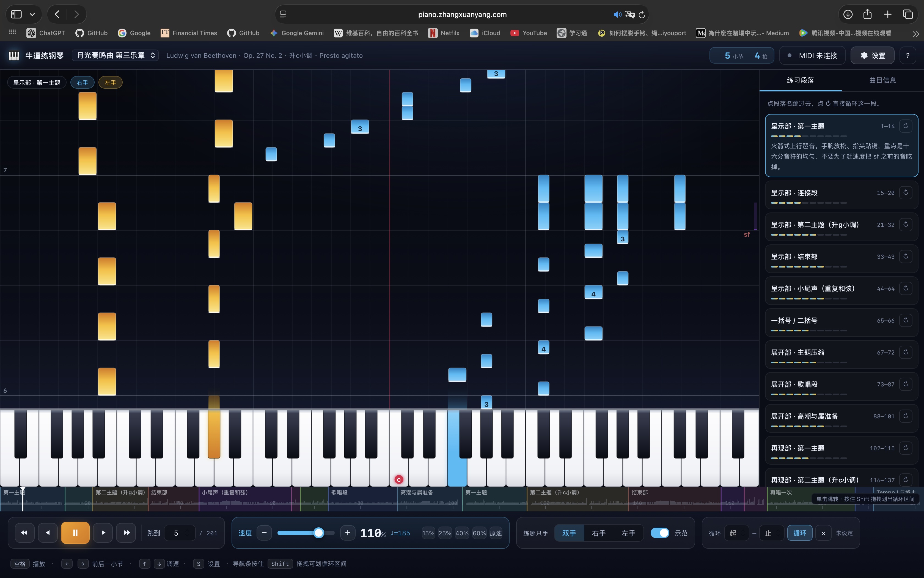Image resolution: width=924 pixels, height=578 pixels.
Task: Open Safari share sheet icon
Action: point(868,14)
